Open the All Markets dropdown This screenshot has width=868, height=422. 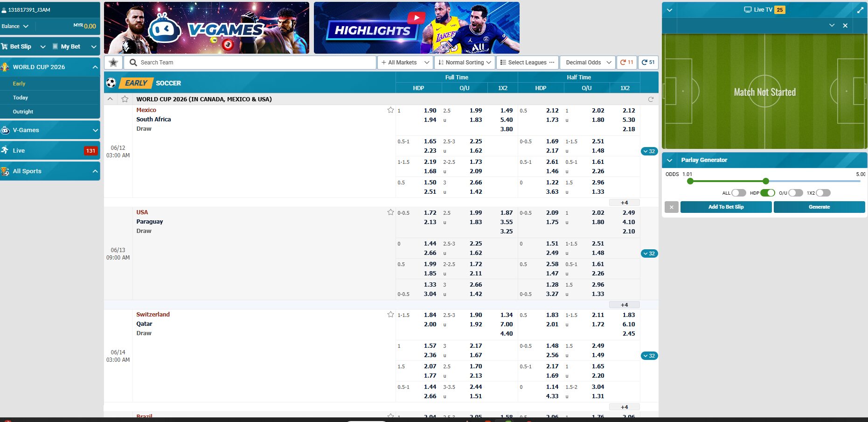[404, 63]
